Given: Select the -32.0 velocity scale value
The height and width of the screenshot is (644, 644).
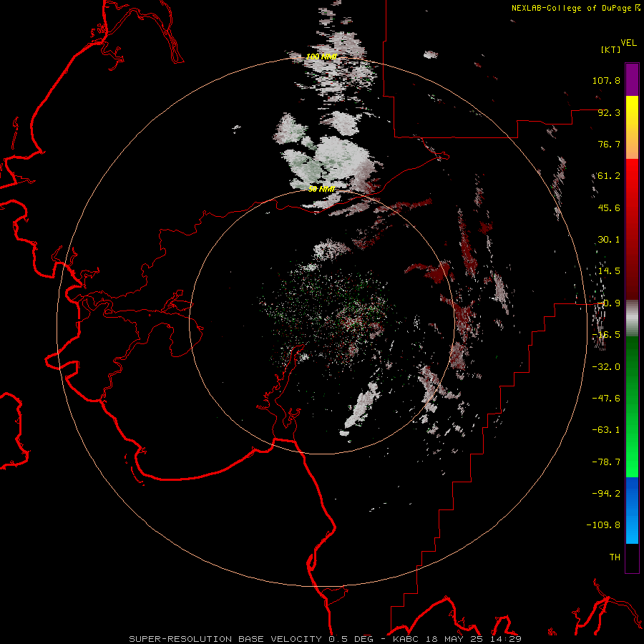Looking at the screenshot, I should (x=606, y=367).
